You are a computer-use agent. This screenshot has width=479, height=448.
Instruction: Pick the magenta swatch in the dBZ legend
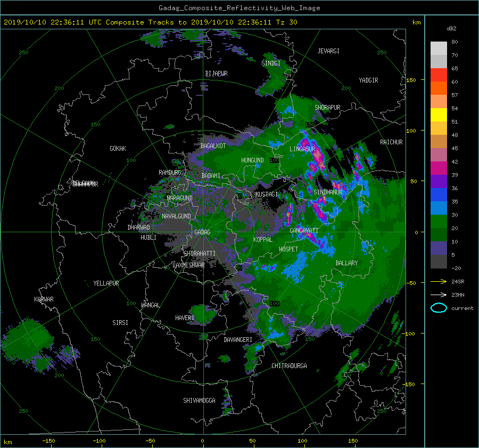pyautogui.click(x=439, y=168)
